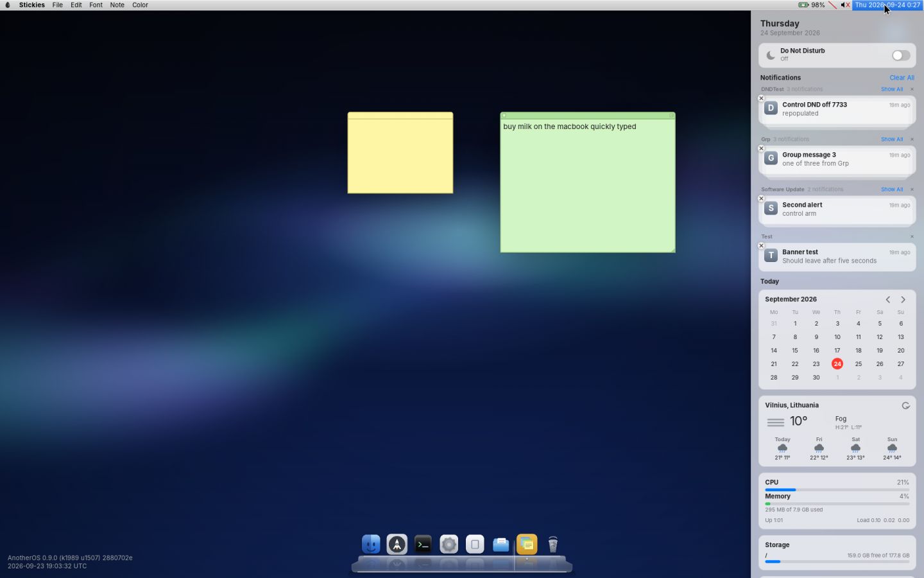924x578 pixels.
Task: Click the D icon of DNDTest notification
Action: tap(771, 108)
